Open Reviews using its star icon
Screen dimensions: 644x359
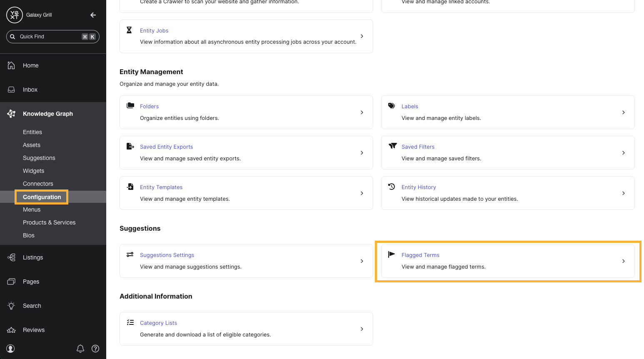11,330
